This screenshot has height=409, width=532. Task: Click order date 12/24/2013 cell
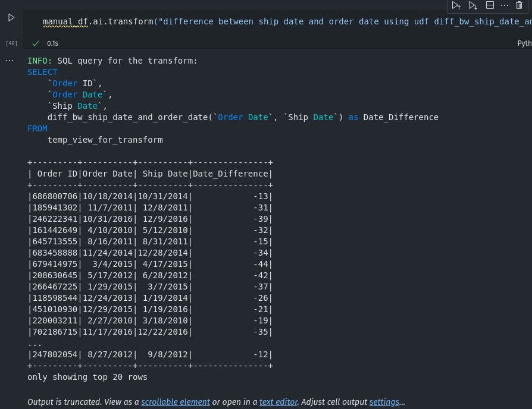pos(108,298)
